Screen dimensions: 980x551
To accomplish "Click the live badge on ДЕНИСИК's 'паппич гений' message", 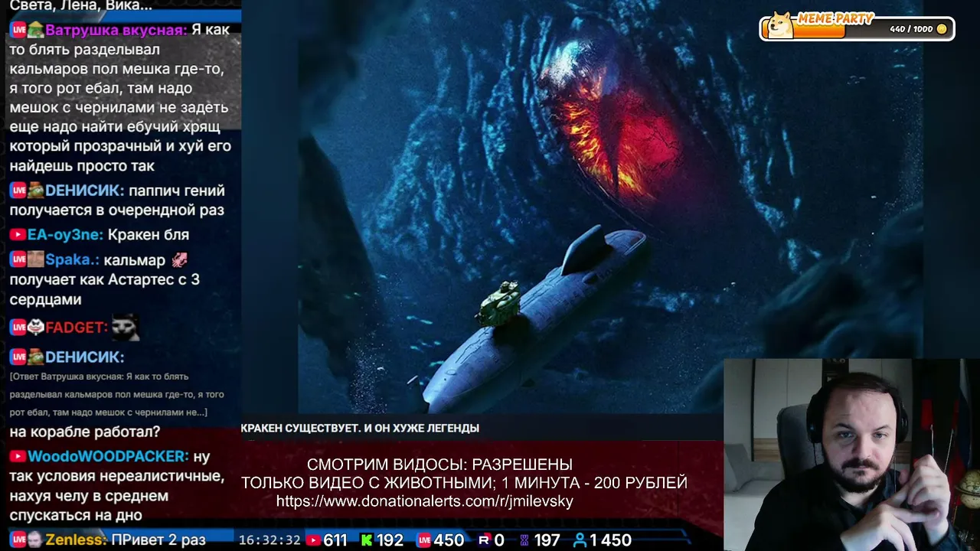I will [18, 191].
